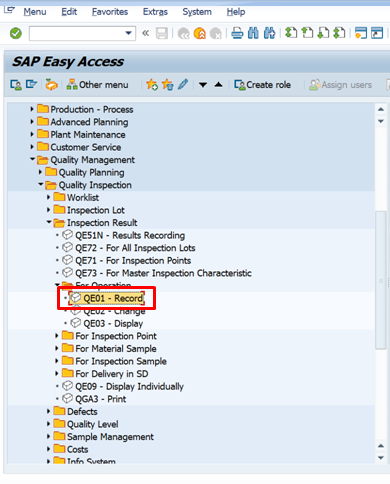Screen dimensions: 390x484
Task: Click the First Page icon
Action: 291,33
